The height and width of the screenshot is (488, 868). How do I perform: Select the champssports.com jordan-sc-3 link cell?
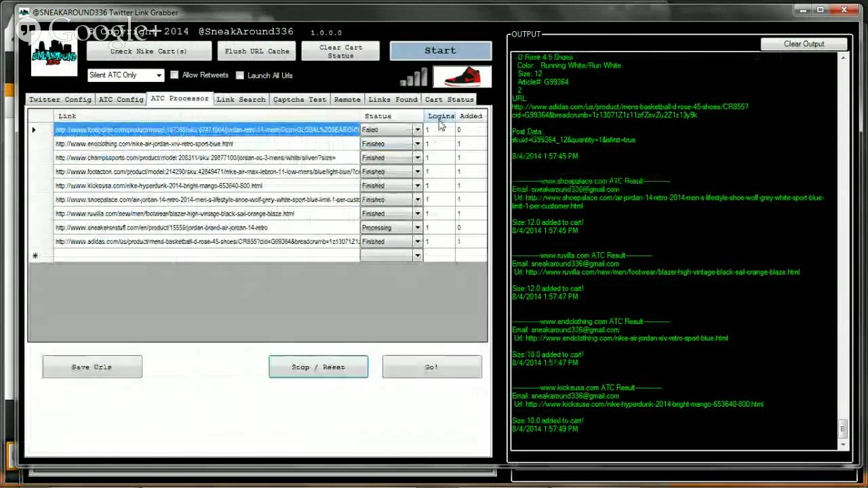(207, 158)
